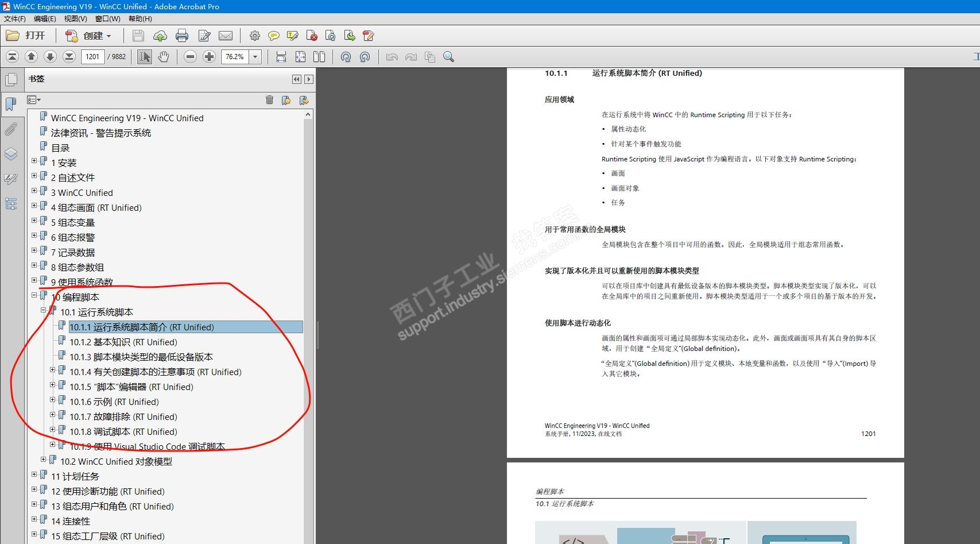Open the layers panel
The height and width of the screenshot is (544, 980).
tap(11, 154)
